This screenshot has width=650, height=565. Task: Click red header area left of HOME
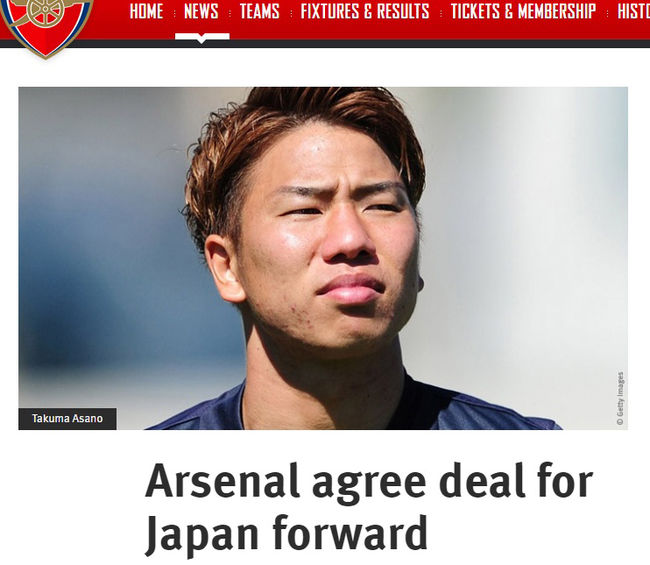pyautogui.click(x=110, y=19)
